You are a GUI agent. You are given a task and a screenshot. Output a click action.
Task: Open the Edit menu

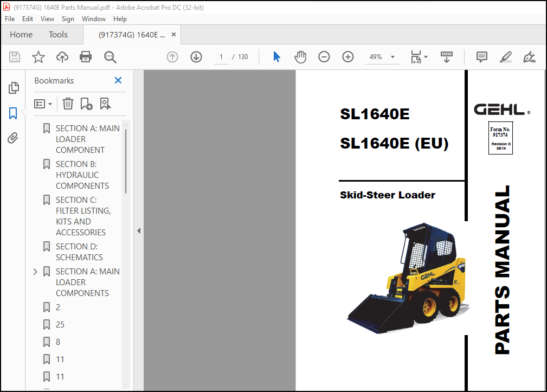[x=28, y=19]
